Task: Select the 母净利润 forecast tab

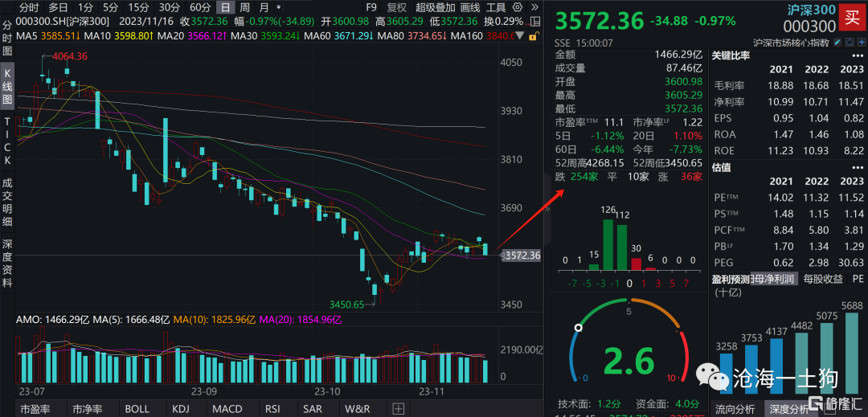Action: [x=774, y=279]
